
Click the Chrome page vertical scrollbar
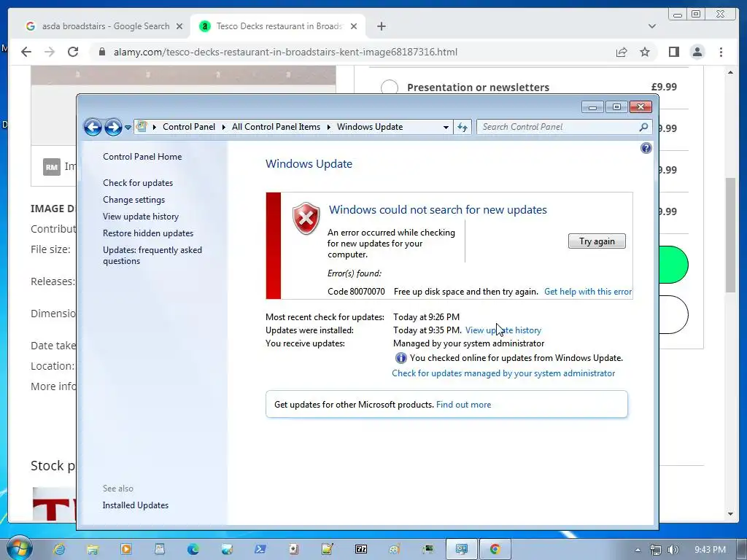(730, 234)
